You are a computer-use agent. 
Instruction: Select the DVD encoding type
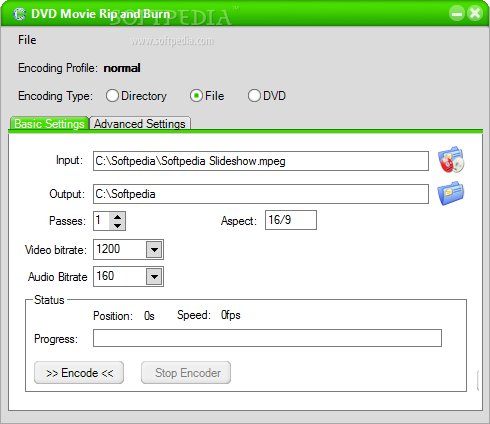click(x=267, y=96)
